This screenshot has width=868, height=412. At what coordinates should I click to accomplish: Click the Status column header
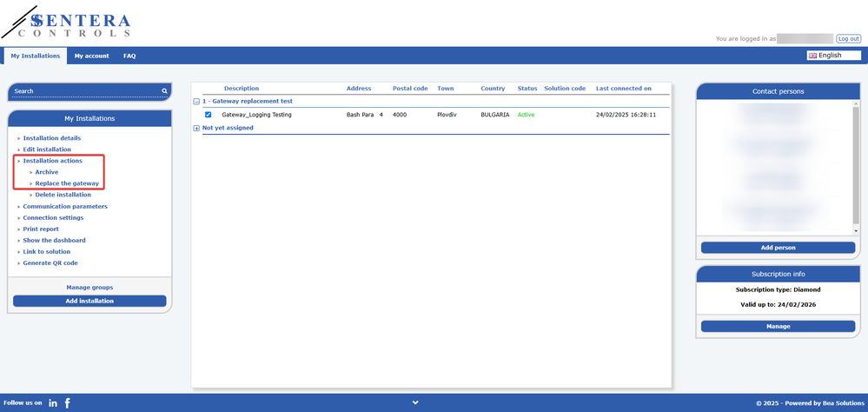(527, 89)
